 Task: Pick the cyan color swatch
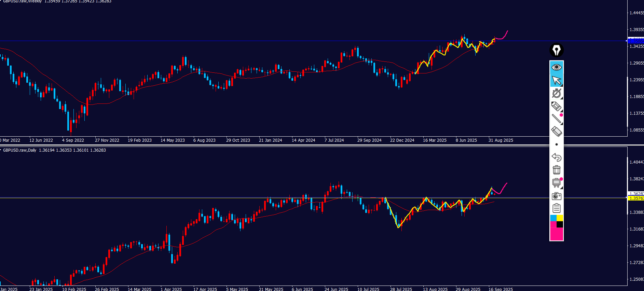coord(553,218)
